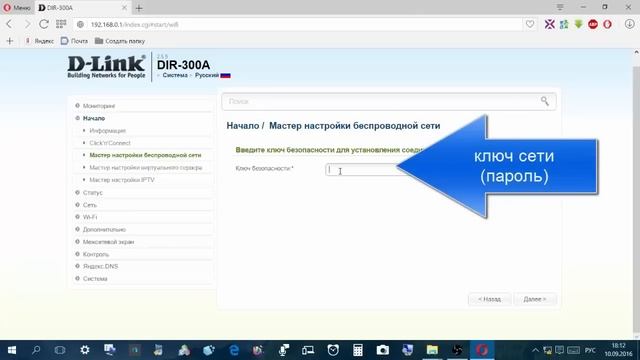Expand the Wi-Fi menu section
640x360 pixels.
pyautogui.click(x=90, y=217)
